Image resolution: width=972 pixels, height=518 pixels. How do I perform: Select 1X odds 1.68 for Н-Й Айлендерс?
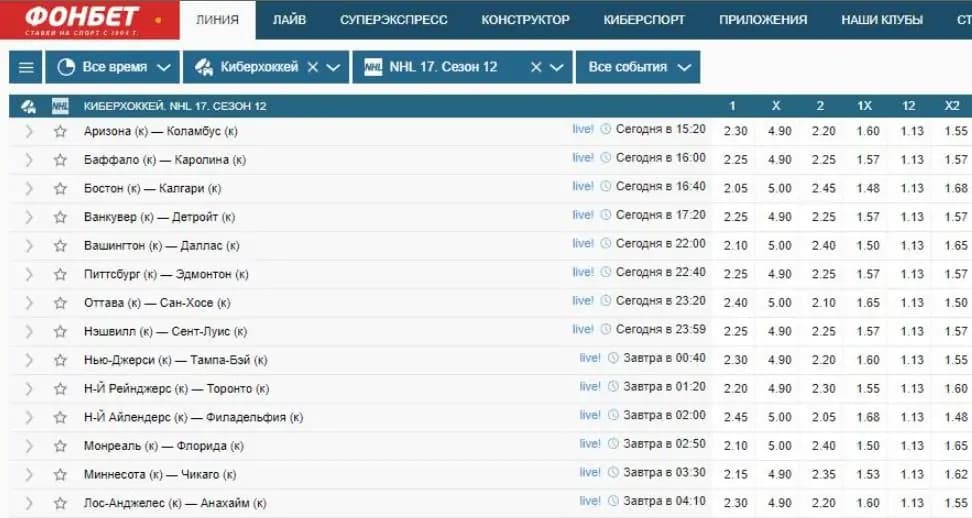[x=868, y=417]
